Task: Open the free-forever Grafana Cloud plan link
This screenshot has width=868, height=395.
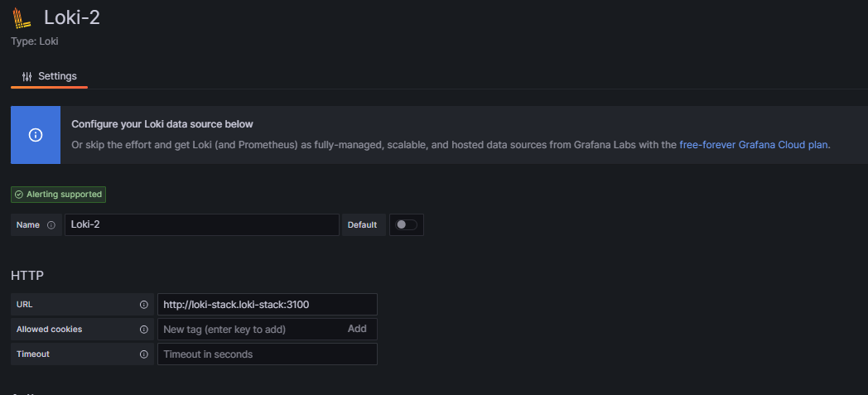Action: point(754,145)
